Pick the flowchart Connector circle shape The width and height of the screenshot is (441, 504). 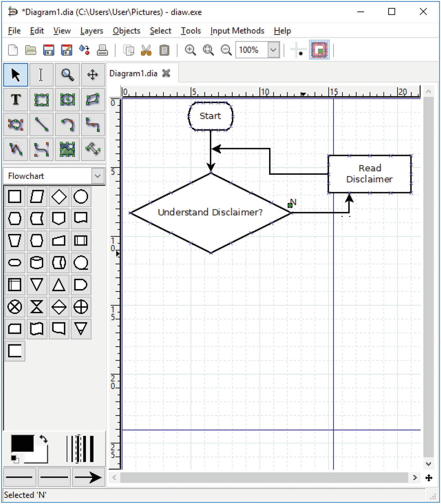(x=81, y=197)
